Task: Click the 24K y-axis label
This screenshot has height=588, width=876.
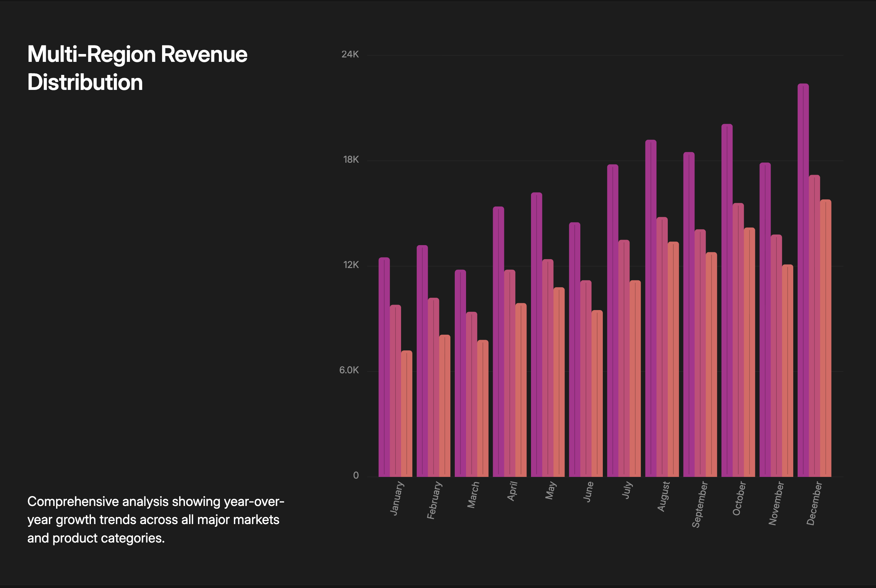Action: click(350, 54)
